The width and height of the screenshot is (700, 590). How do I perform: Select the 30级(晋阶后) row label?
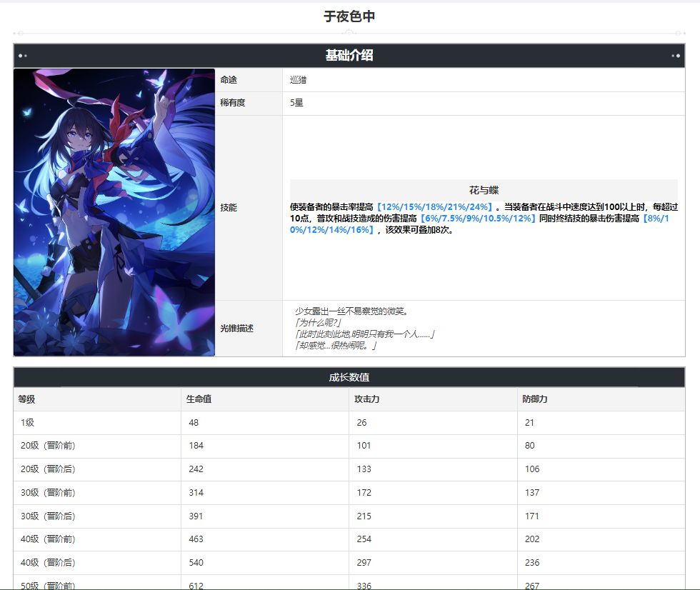[48, 516]
